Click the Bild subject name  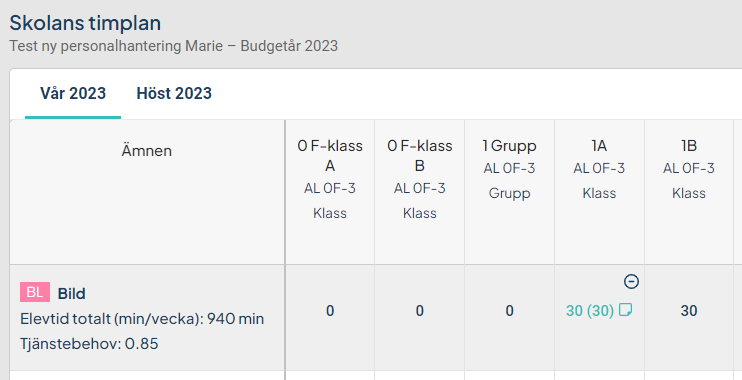71,293
